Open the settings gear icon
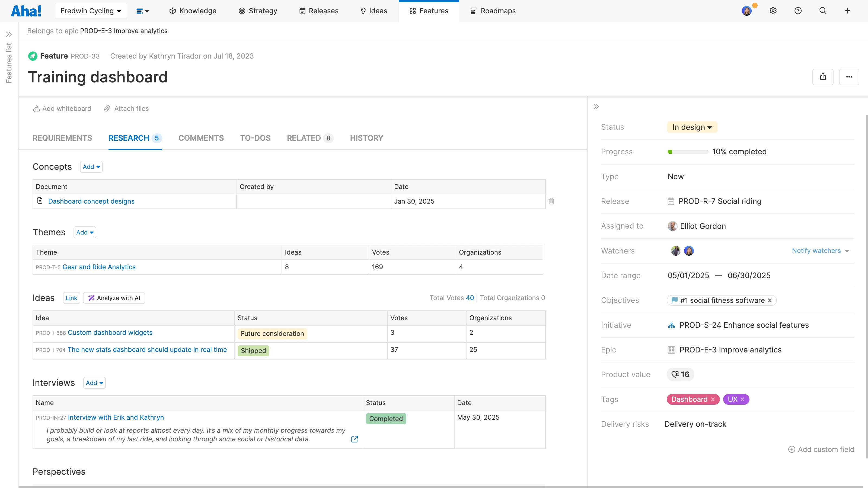The image size is (868, 488). point(773,11)
